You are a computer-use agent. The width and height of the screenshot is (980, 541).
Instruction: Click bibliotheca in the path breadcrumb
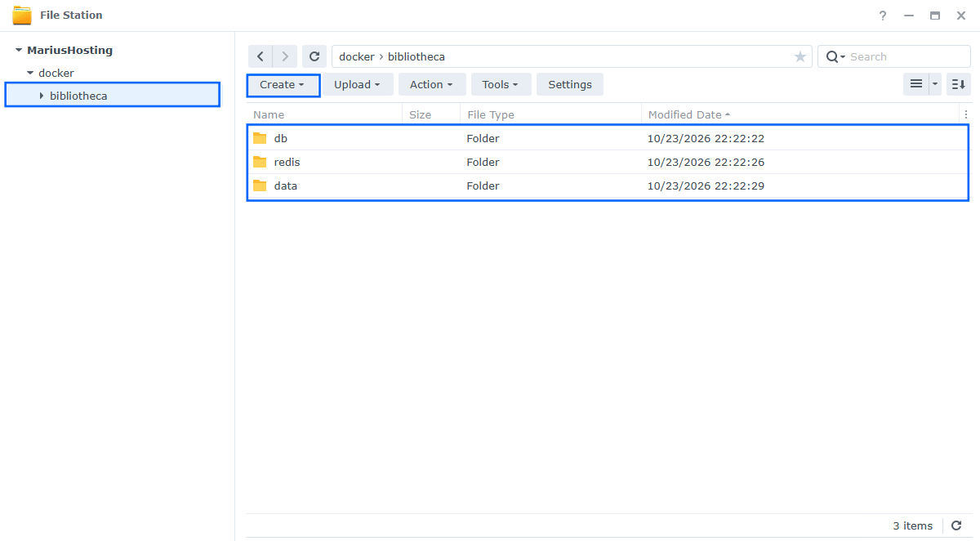pos(416,56)
